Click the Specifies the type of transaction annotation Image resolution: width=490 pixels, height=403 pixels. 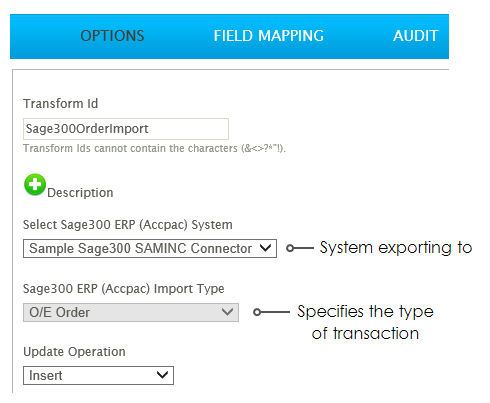pos(365,322)
